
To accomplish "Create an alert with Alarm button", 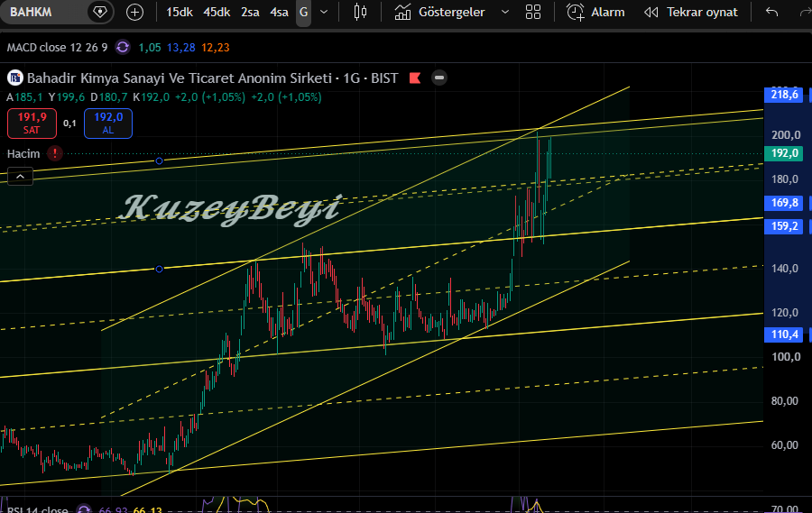I will click(595, 12).
